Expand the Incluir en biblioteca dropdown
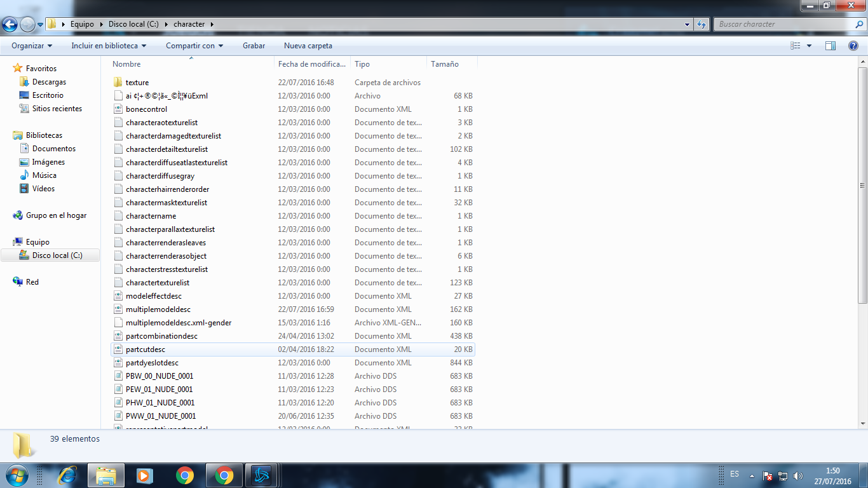Viewport: 868px width, 488px height. pos(109,46)
